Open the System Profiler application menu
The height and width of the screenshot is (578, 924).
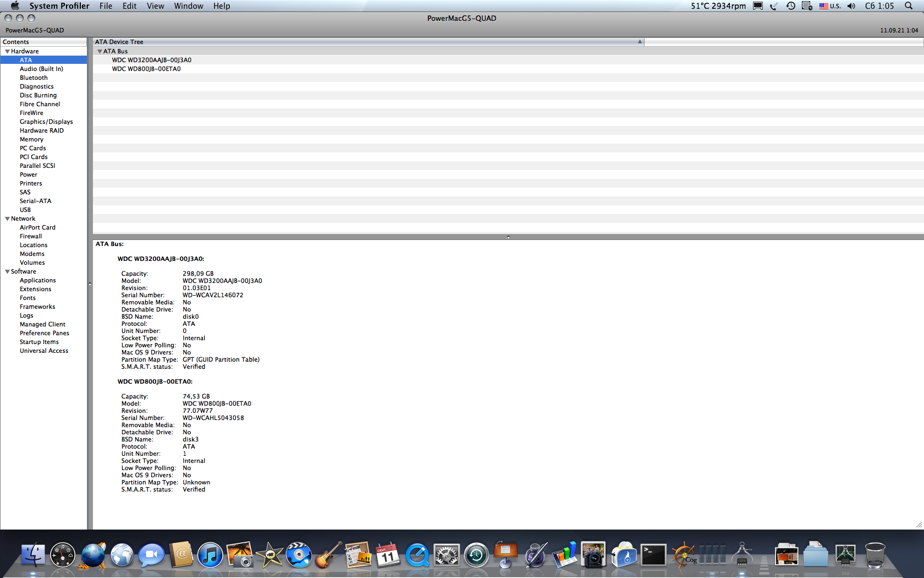[59, 6]
